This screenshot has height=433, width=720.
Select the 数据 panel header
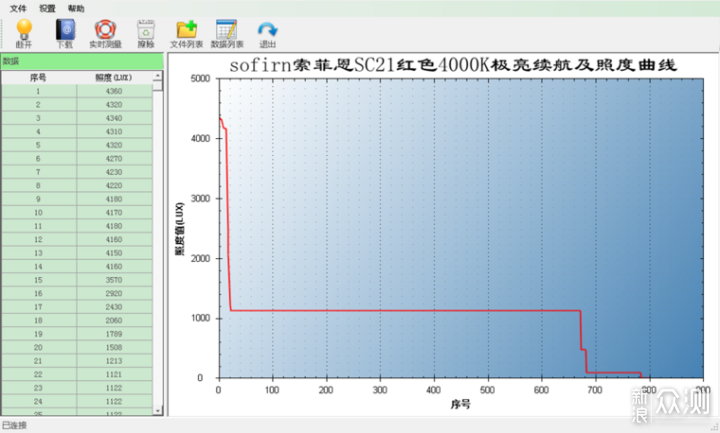[x=82, y=61]
